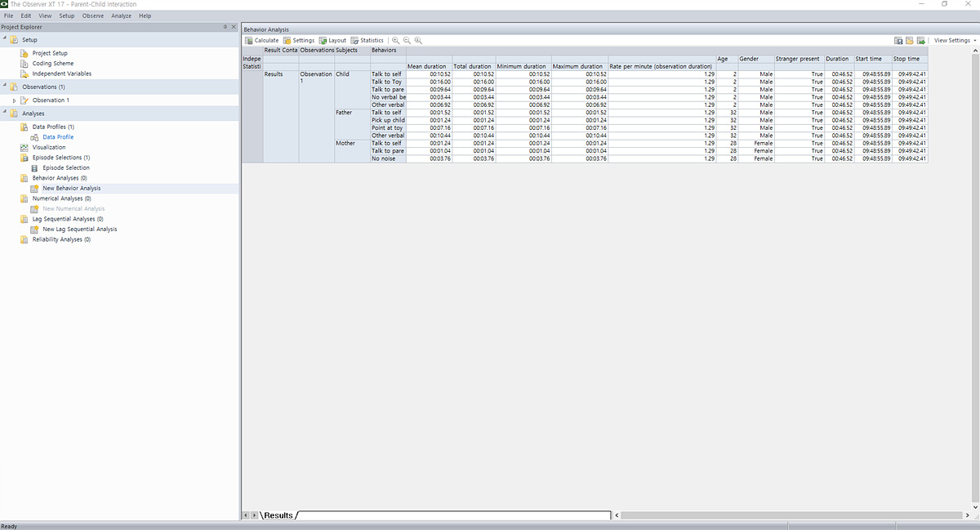This screenshot has height=530, width=980.
Task: Open the Observe menu
Action: point(92,16)
